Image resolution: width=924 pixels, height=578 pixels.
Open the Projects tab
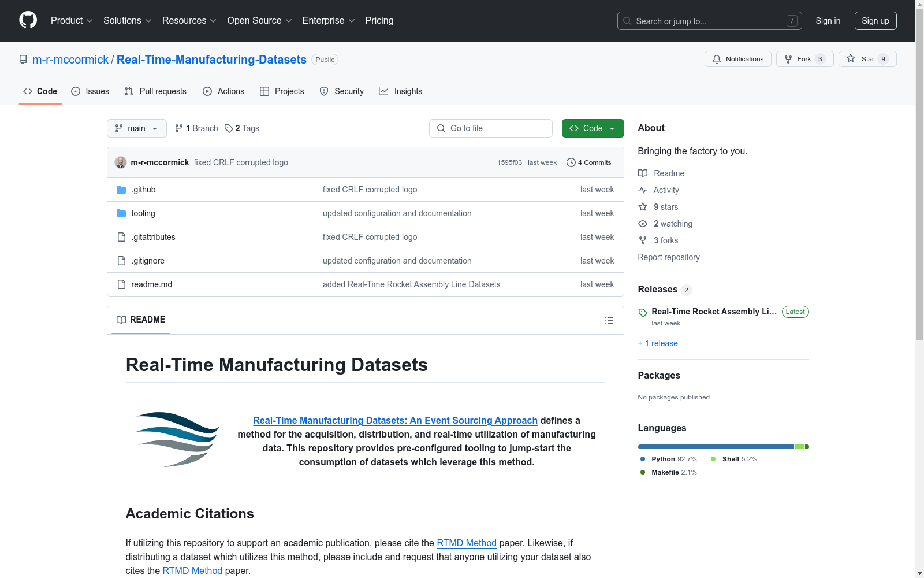click(282, 91)
